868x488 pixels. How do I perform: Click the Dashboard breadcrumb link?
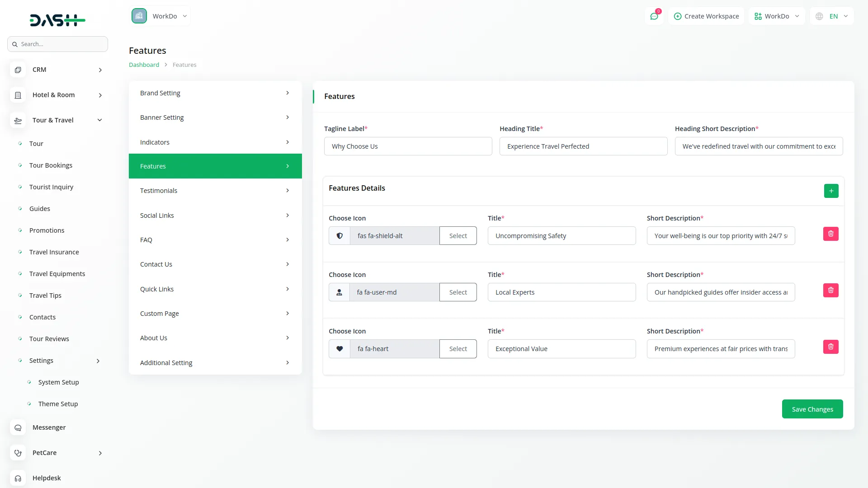(x=144, y=65)
